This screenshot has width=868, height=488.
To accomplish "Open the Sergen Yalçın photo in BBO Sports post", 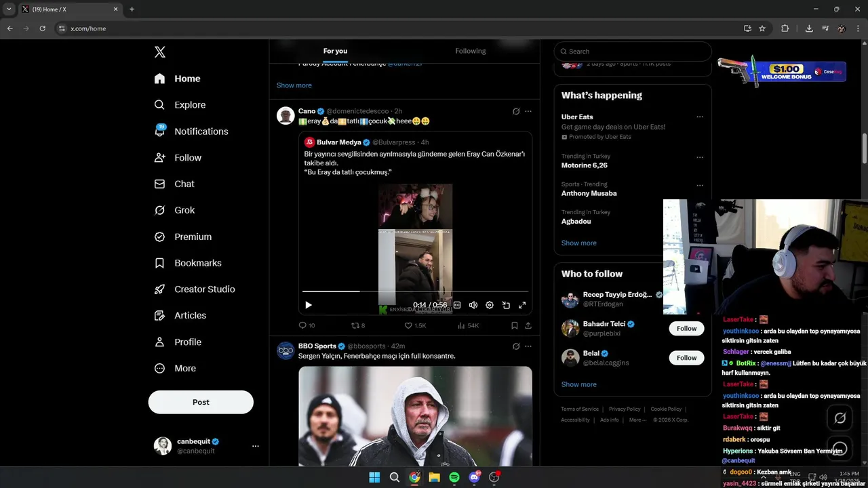I will 415,416.
